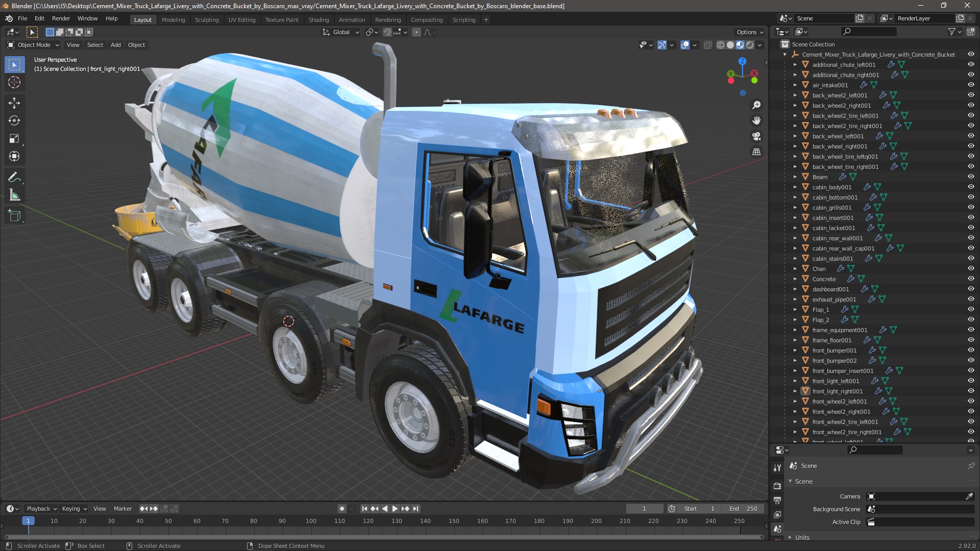Click the timeline Marker button
980x551 pixels.
(122, 509)
